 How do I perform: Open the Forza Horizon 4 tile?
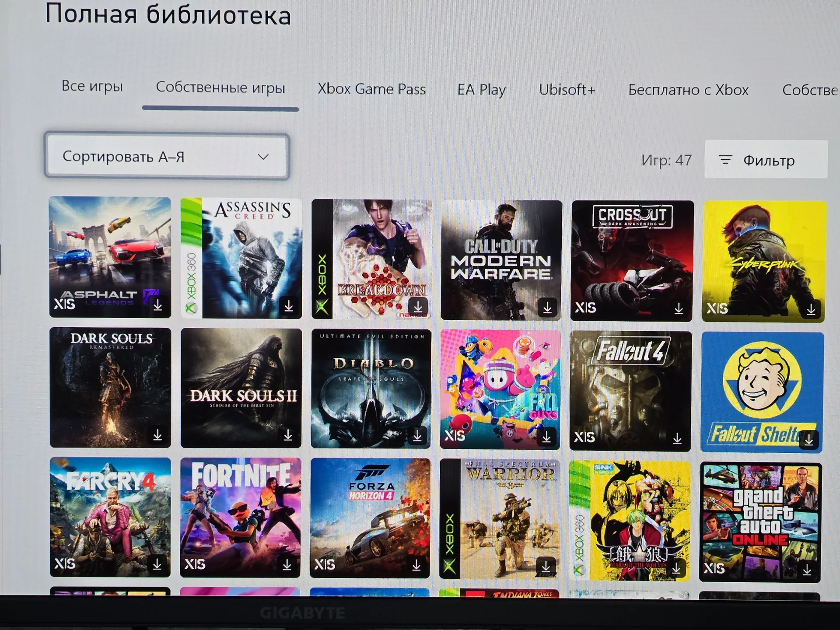(370, 518)
